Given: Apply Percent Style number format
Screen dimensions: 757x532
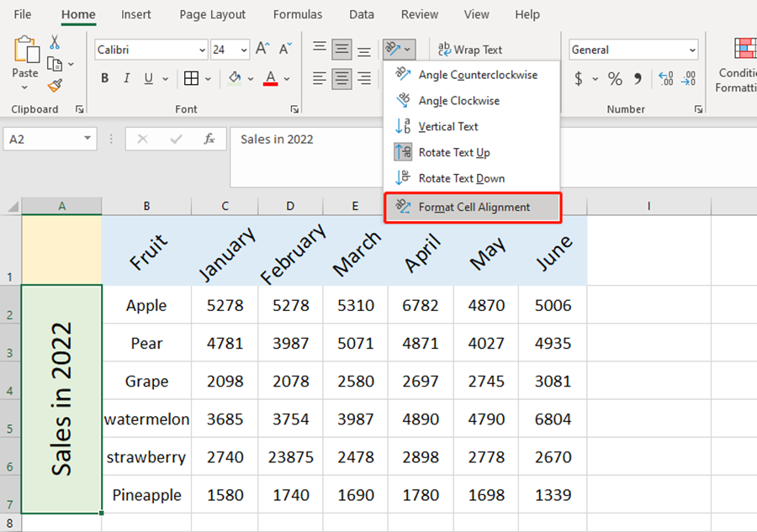Looking at the screenshot, I should click(615, 78).
